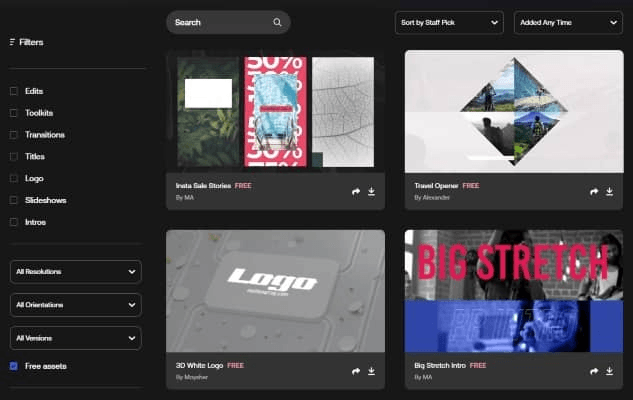Open the Insta Sale Stories thumbnail
Viewport: 633px width, 400px height.
coord(275,112)
